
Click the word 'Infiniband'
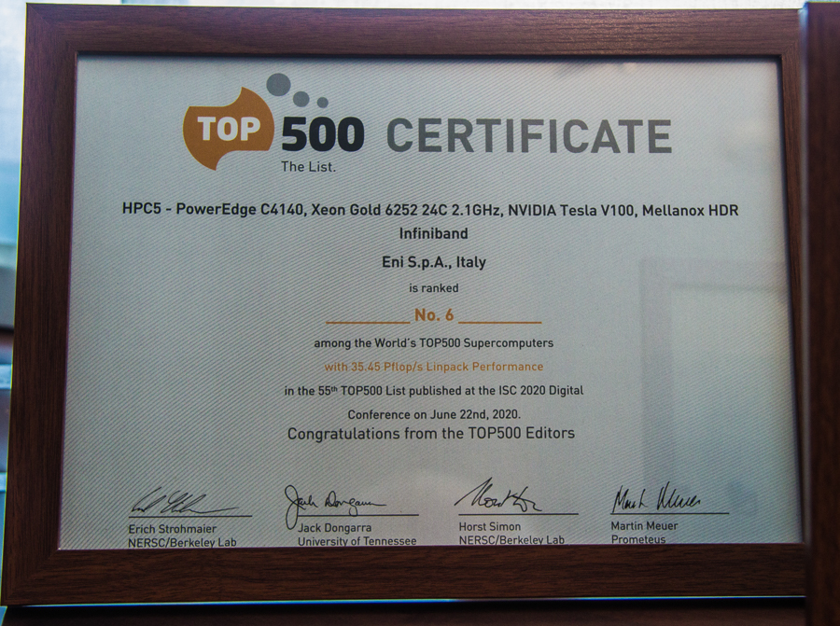pyautogui.click(x=433, y=233)
